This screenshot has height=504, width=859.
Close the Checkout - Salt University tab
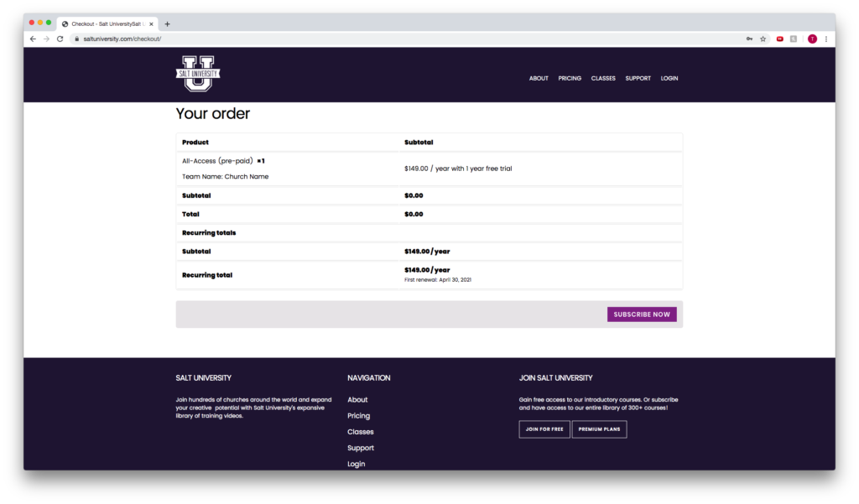point(151,24)
